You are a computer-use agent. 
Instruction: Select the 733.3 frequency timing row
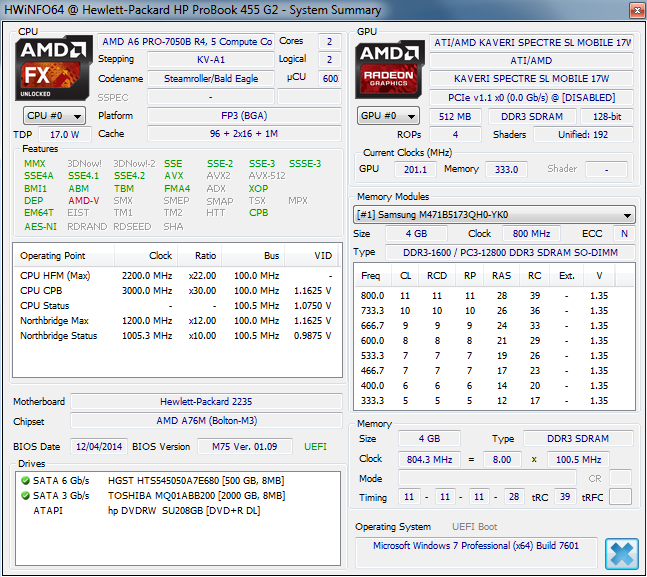pyautogui.click(x=494, y=310)
